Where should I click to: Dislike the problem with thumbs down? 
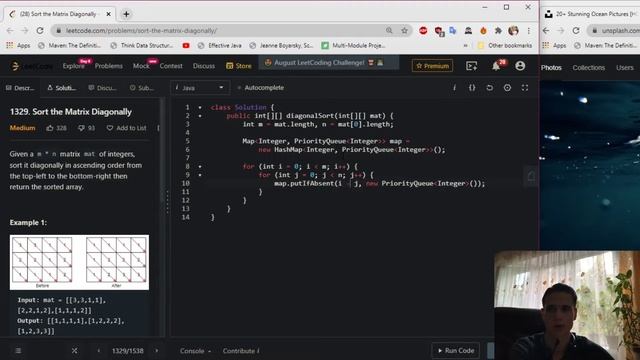(81, 128)
